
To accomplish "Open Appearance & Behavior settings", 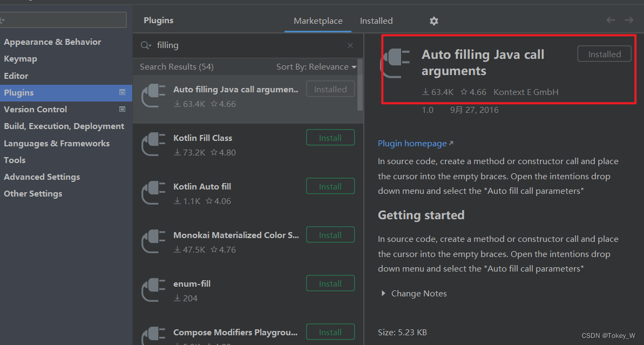I will pos(52,42).
